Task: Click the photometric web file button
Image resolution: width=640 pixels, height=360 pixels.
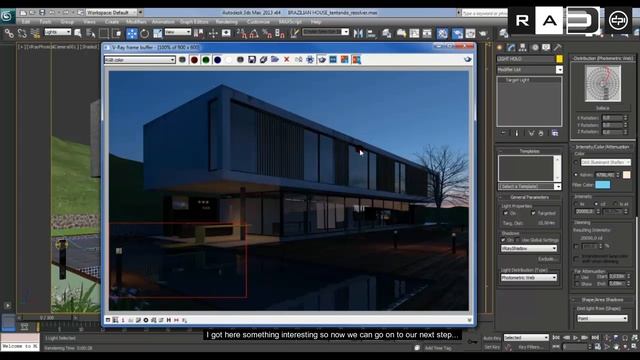Action: tap(602, 108)
